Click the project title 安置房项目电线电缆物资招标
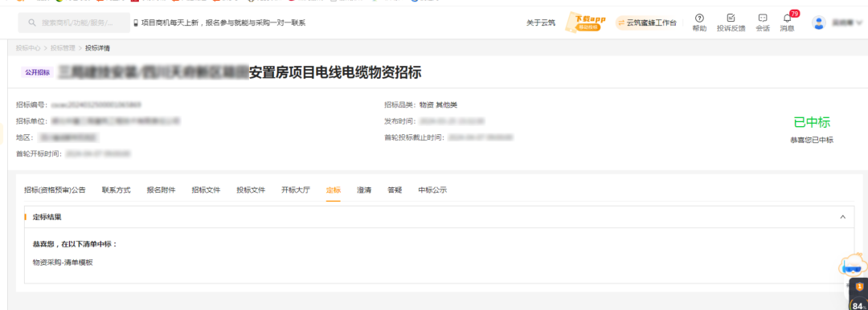This screenshot has height=310, width=868. [335, 72]
